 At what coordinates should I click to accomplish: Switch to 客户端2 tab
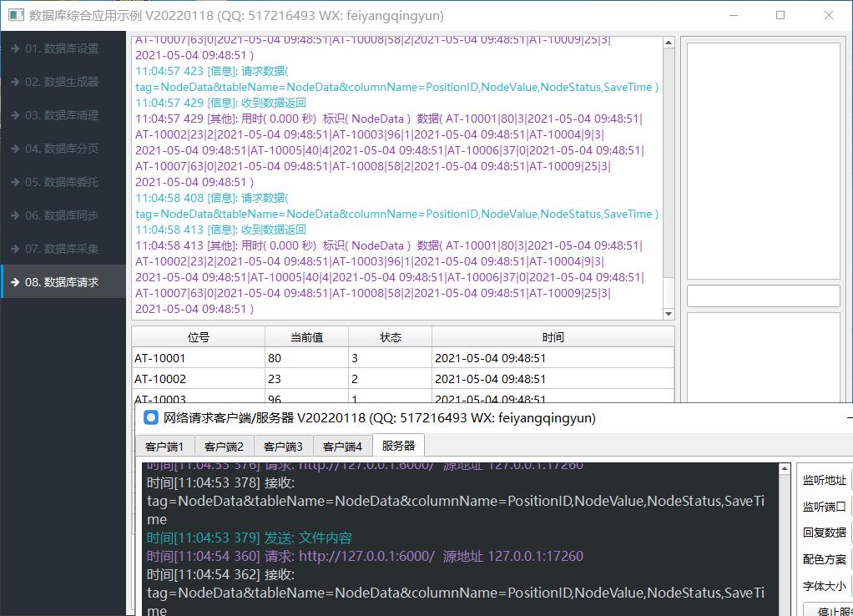pyautogui.click(x=224, y=447)
